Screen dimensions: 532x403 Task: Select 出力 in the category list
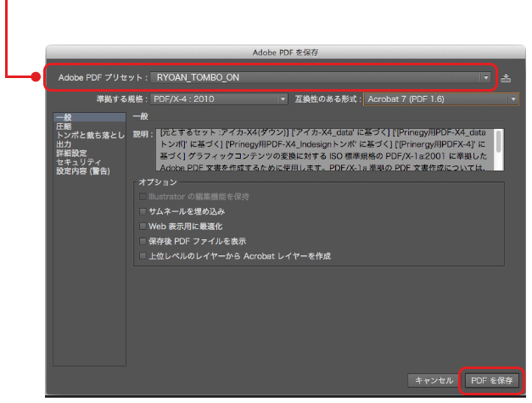[90, 144]
